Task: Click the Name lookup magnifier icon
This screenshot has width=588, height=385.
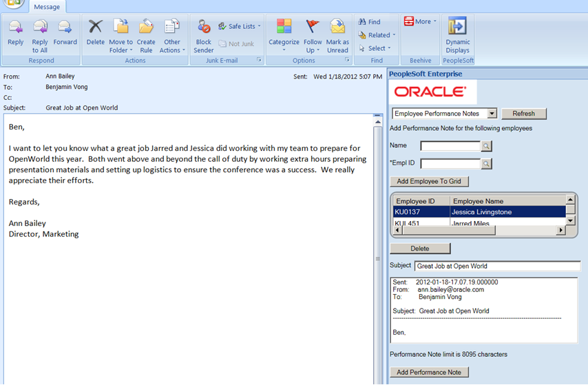Action: (486, 146)
